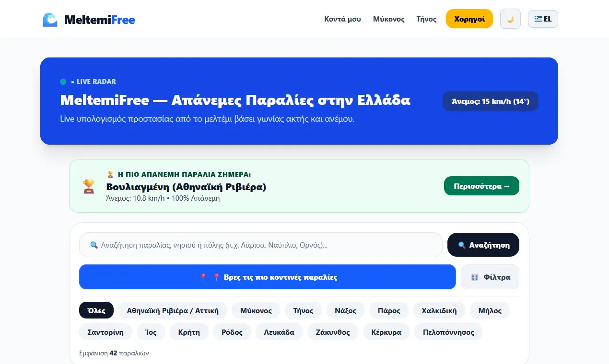Open the Φίλτρα filters panel
The height and width of the screenshot is (364, 609).
coord(490,277)
